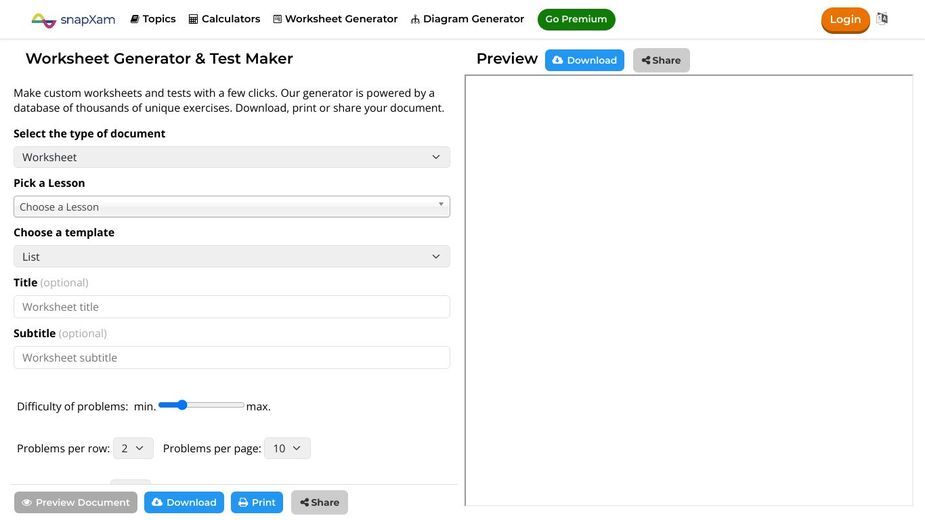The width and height of the screenshot is (925, 520).
Task: Click the eye icon on Preview Document
Action: (x=27, y=502)
